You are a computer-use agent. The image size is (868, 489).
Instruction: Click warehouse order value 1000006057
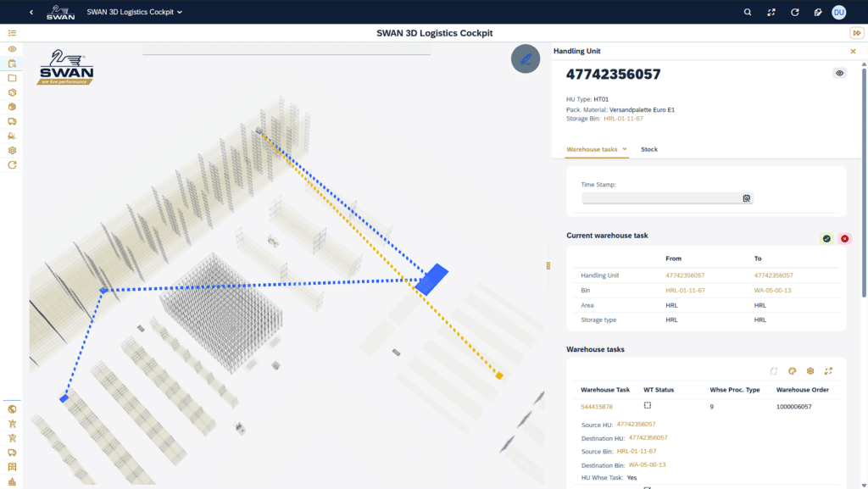tap(793, 407)
